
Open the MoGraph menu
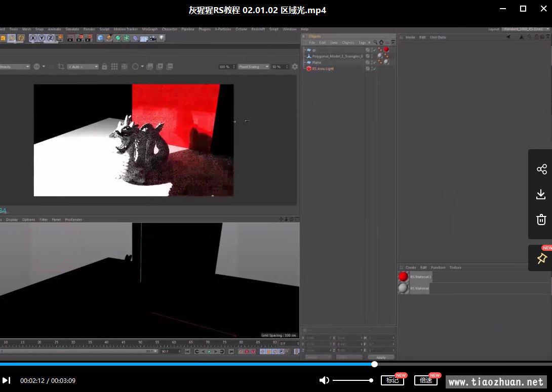pyautogui.click(x=150, y=29)
